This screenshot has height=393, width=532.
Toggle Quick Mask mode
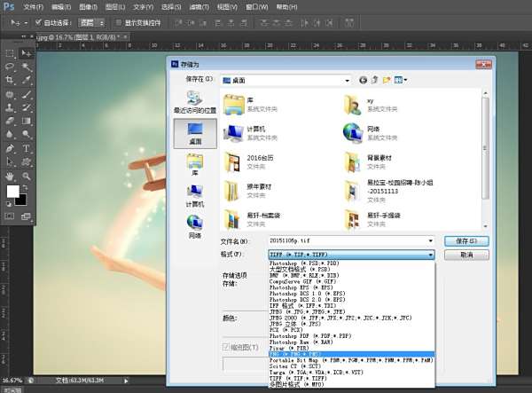10,216
